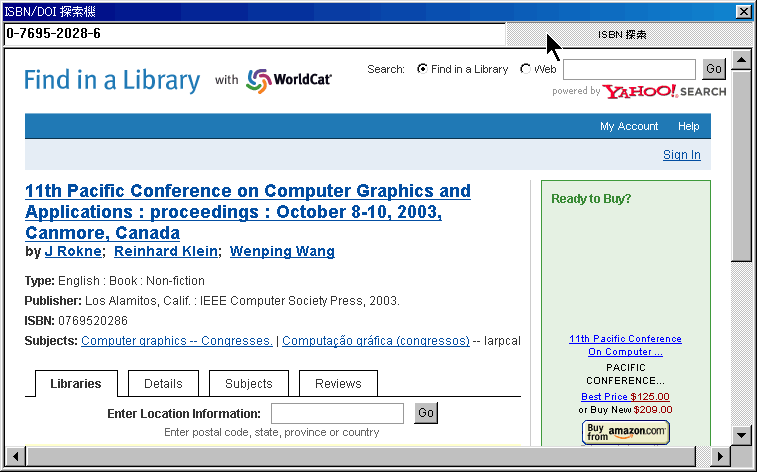Click horizontal scrollbar right arrow

719,456
